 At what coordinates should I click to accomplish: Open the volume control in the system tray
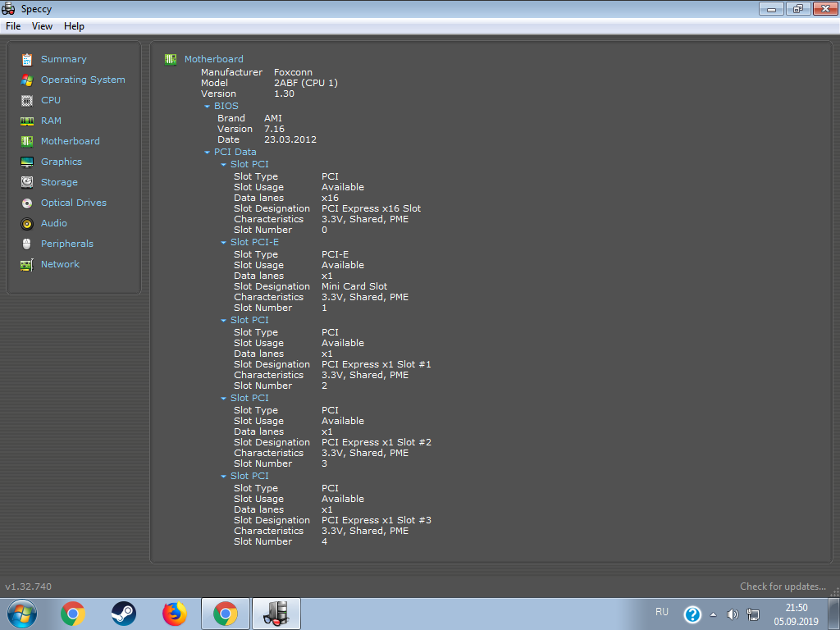(x=732, y=614)
